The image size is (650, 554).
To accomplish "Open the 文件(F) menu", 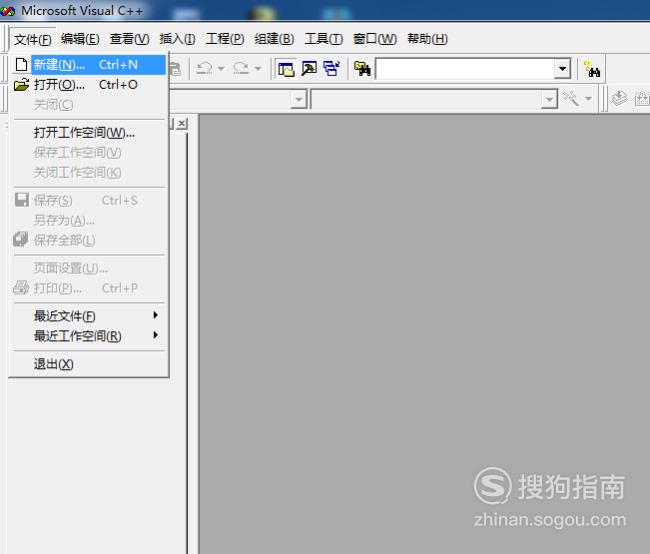I will pos(32,39).
